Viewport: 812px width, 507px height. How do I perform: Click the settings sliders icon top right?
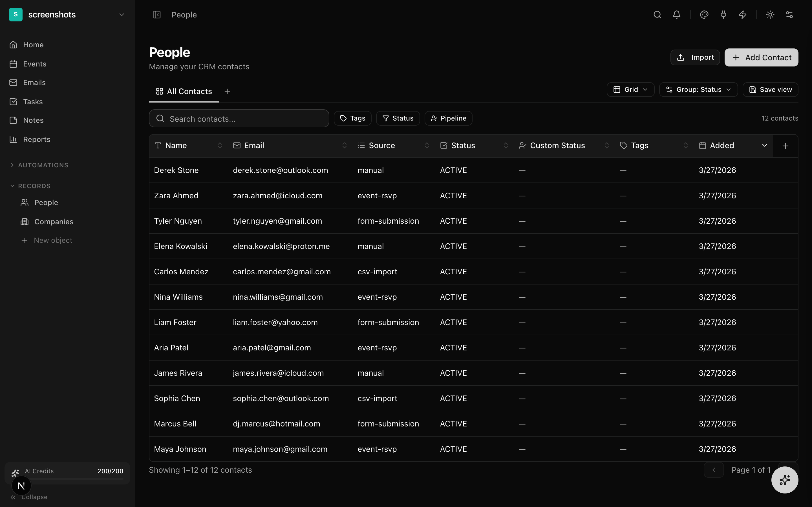789,15
